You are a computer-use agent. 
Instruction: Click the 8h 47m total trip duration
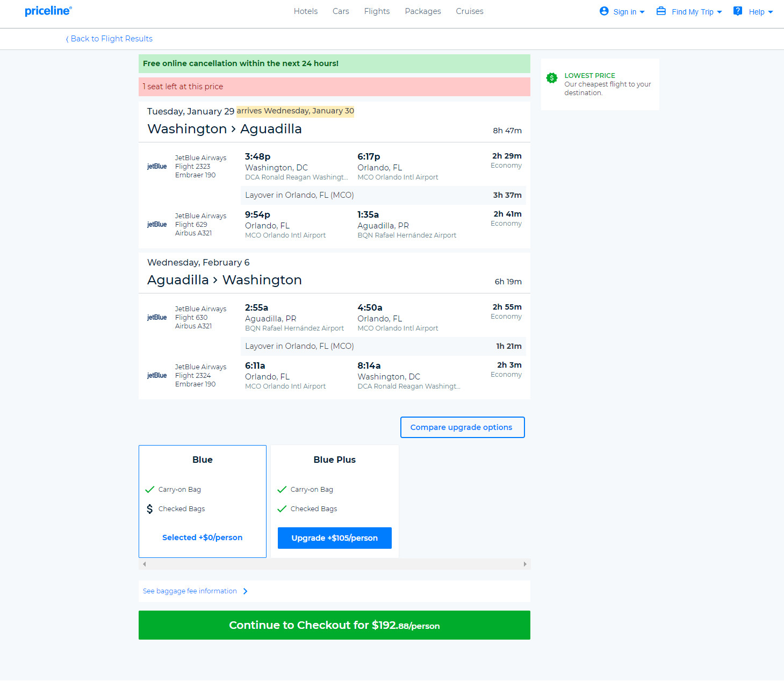(x=507, y=131)
